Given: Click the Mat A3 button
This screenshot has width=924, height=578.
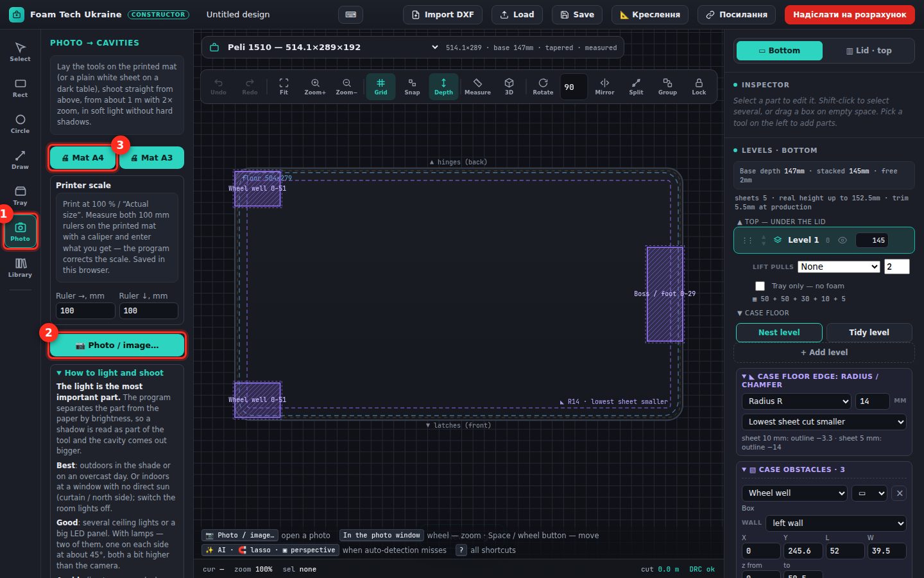Looking at the screenshot, I should [151, 157].
